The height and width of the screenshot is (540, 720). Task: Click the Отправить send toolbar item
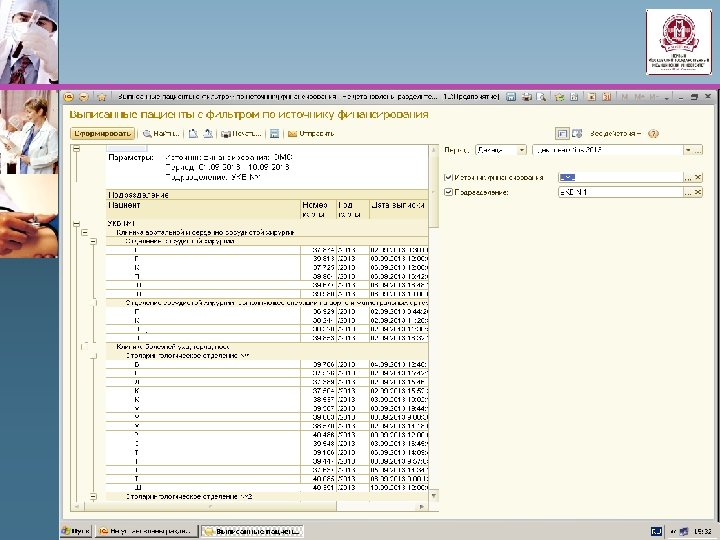[311, 132]
